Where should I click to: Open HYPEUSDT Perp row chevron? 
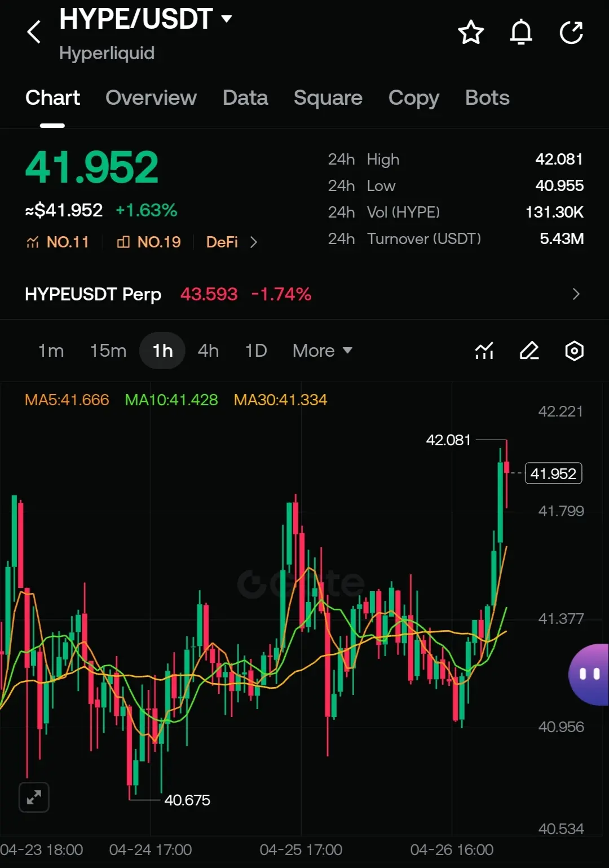pos(576,294)
